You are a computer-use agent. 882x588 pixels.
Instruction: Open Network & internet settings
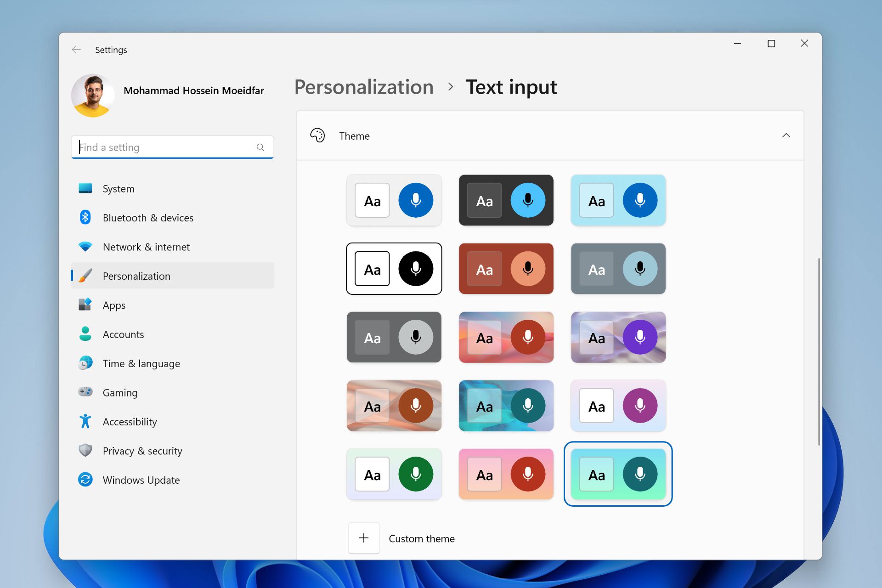(x=172, y=247)
